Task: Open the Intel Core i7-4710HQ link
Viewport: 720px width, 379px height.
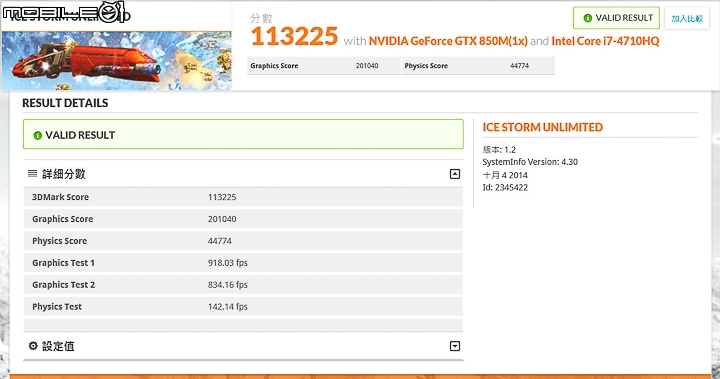Action: pyautogui.click(x=605, y=41)
